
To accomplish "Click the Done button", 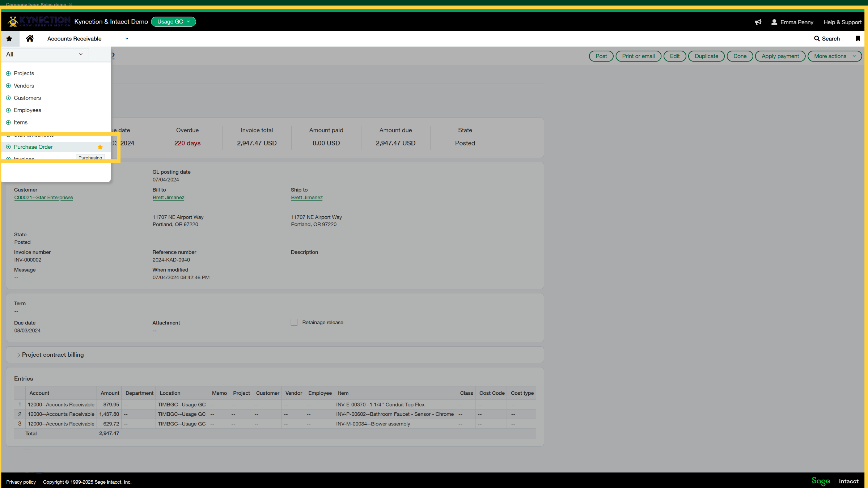I will tap(740, 56).
